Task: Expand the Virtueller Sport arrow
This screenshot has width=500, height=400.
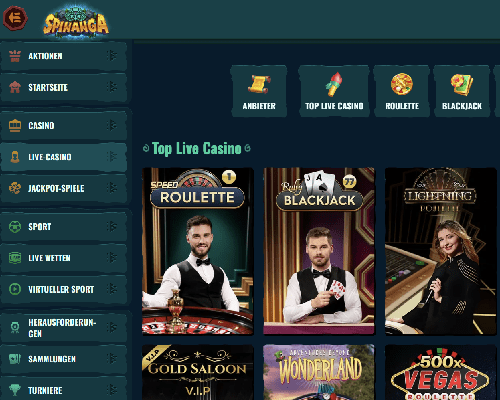Action: [x=112, y=289]
